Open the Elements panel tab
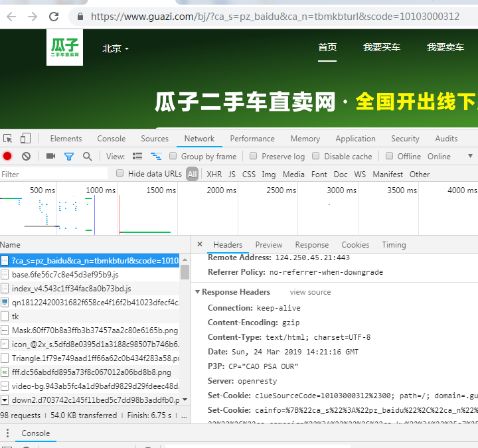Image resolution: width=478 pixels, height=448 pixels. pyautogui.click(x=66, y=139)
